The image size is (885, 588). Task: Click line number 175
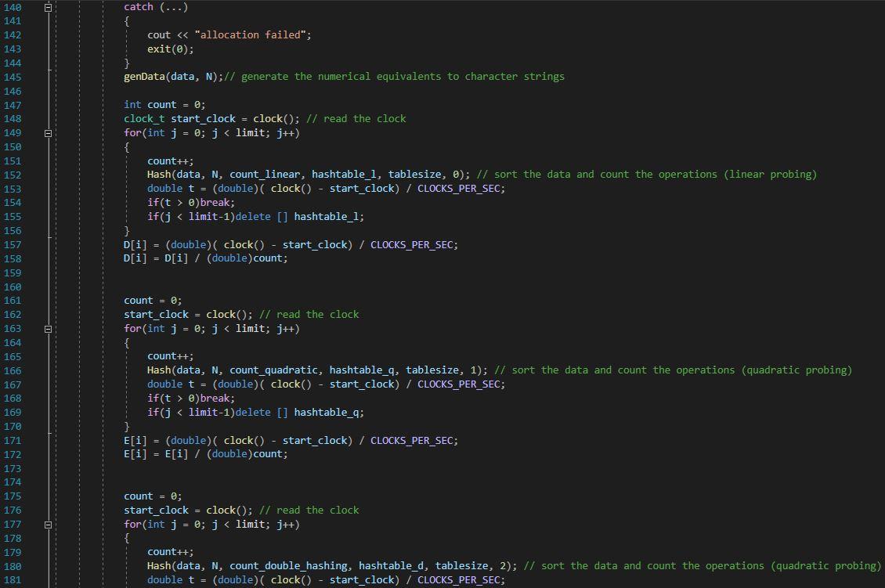pos(12,496)
